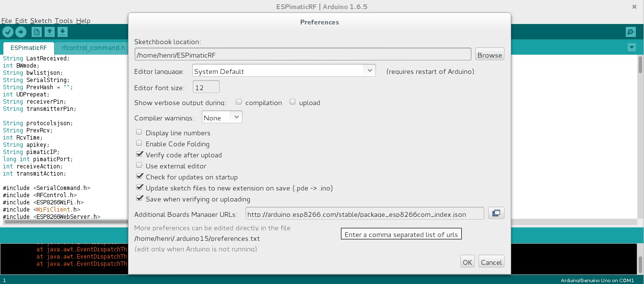This screenshot has width=644, height=284.
Task: Click the Editor font size field
Action: point(206,87)
